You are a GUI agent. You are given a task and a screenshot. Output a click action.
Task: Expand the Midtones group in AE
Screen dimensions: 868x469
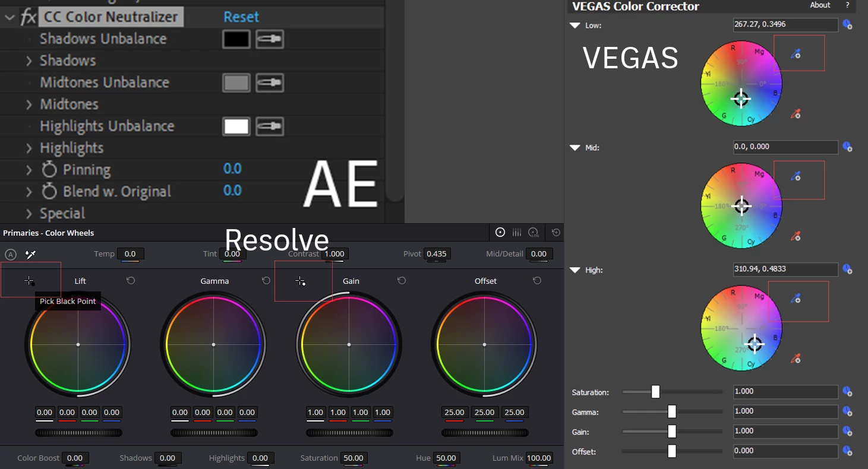pos(29,104)
